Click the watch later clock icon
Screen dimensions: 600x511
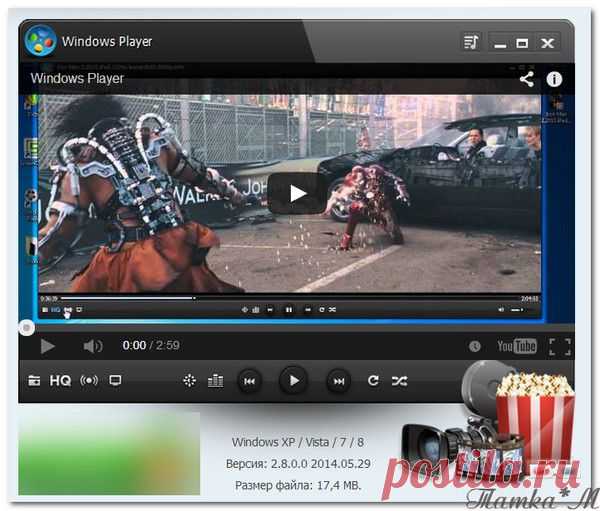pyautogui.click(x=474, y=346)
